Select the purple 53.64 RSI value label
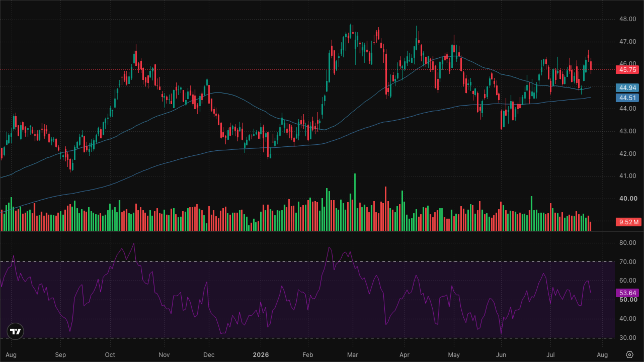The height and width of the screenshot is (362, 644). coord(627,293)
